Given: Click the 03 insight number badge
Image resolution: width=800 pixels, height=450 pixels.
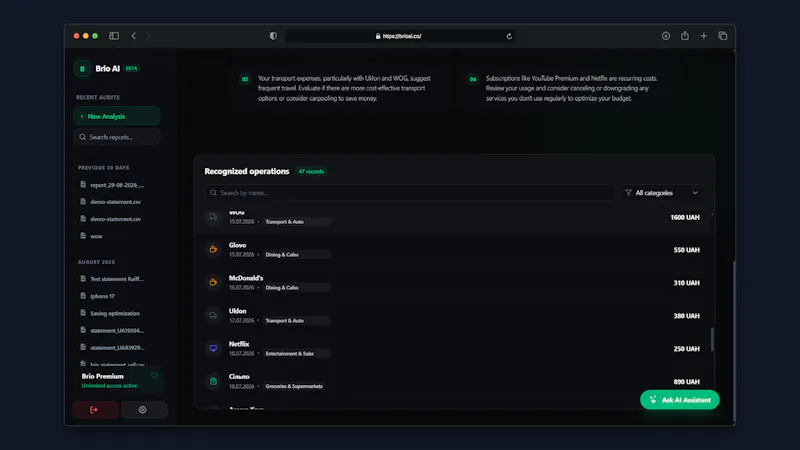Looking at the screenshot, I should 245,79.
